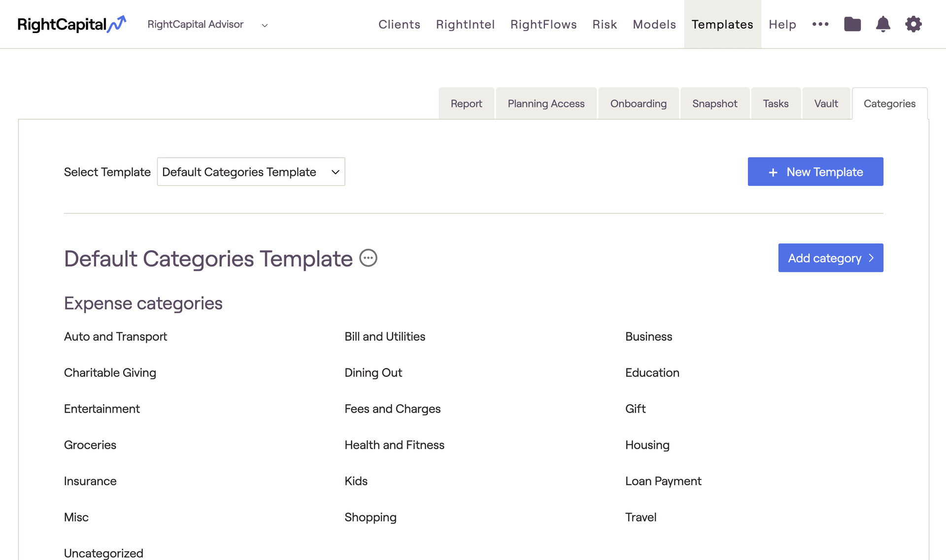This screenshot has height=560, width=946.
Task: Click the RightCapital logo
Action: click(x=72, y=24)
